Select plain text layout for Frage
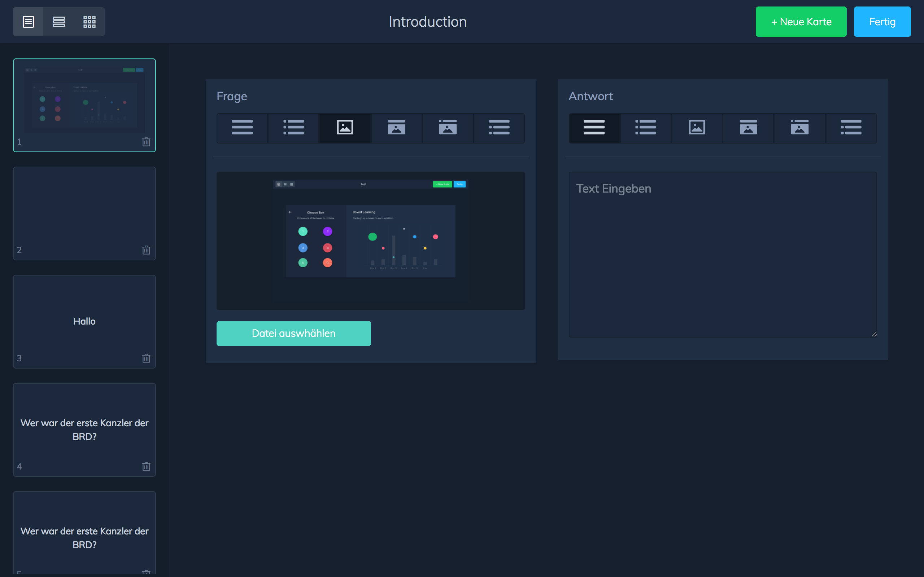This screenshot has height=577, width=924. tap(242, 127)
